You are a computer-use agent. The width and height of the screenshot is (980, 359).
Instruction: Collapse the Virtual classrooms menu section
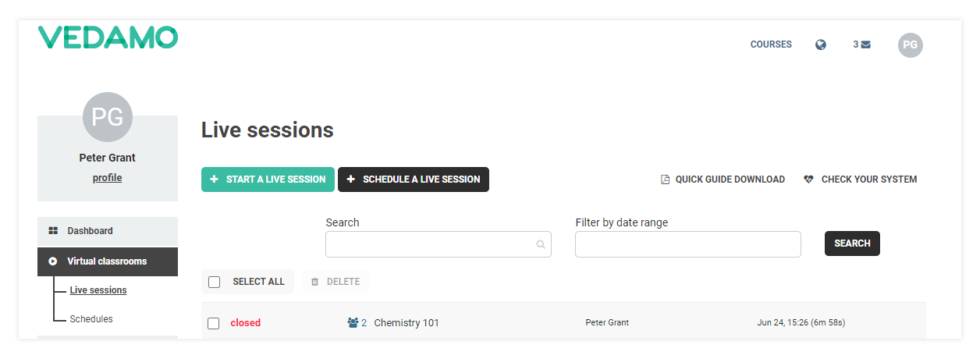click(x=108, y=261)
